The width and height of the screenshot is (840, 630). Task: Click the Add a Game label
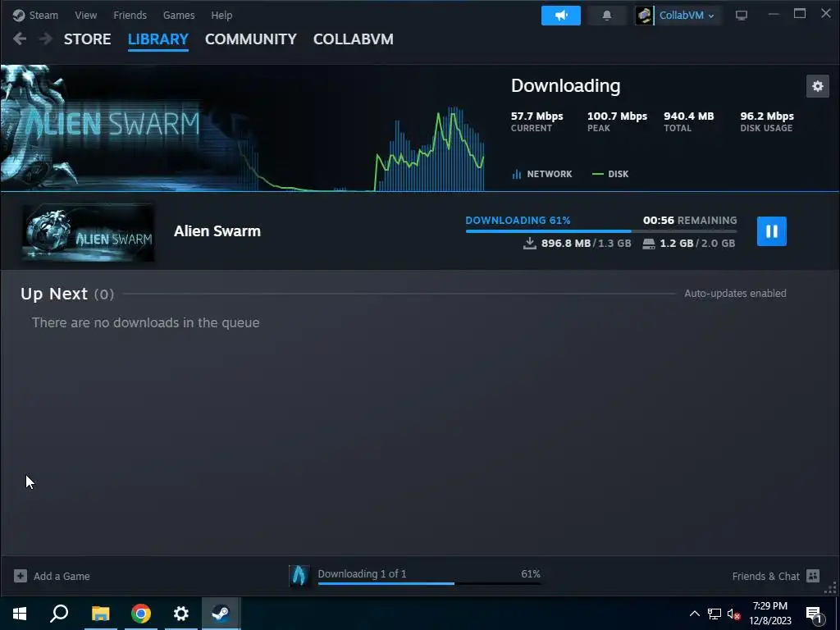pos(62,577)
